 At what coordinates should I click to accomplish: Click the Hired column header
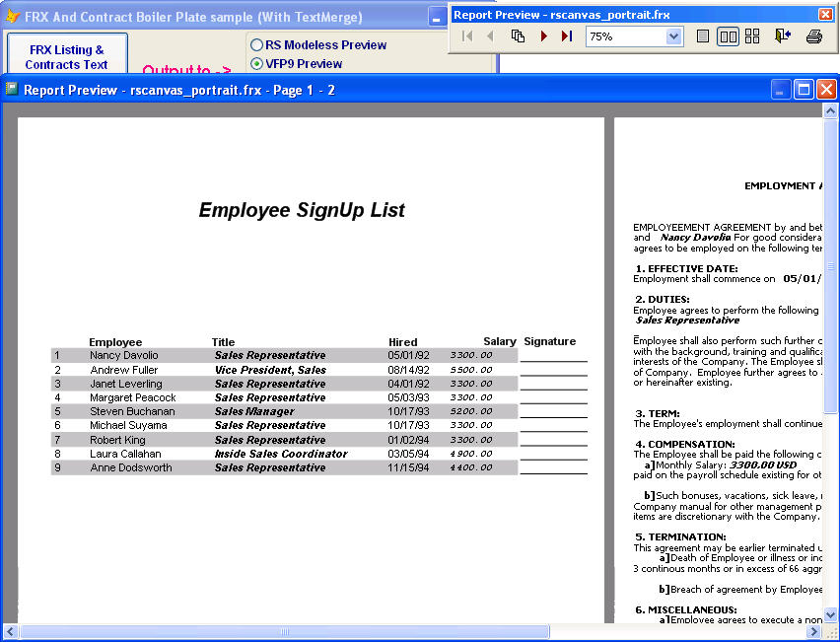click(x=403, y=342)
